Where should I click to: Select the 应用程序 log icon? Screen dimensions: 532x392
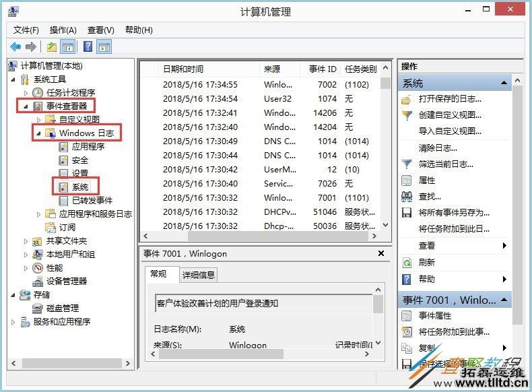63,147
